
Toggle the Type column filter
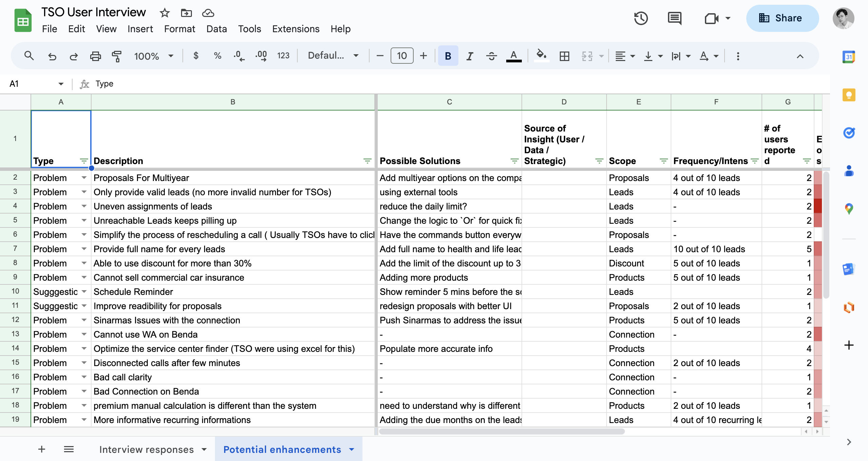pyautogui.click(x=84, y=161)
